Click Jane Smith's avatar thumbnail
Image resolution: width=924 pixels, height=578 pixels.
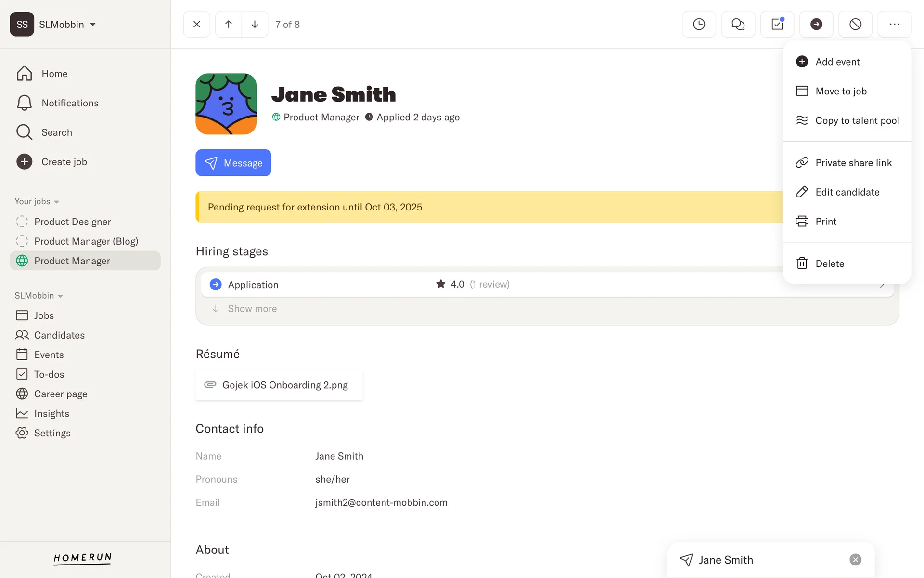point(226,104)
